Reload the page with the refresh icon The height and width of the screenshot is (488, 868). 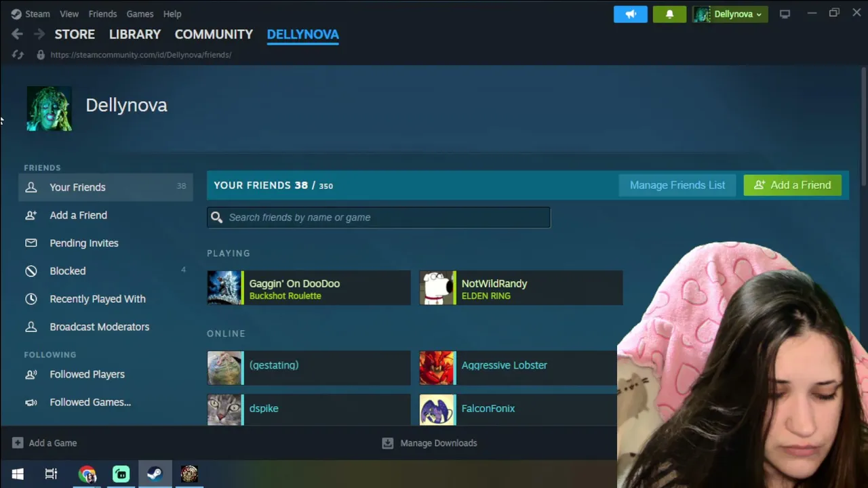(x=18, y=55)
